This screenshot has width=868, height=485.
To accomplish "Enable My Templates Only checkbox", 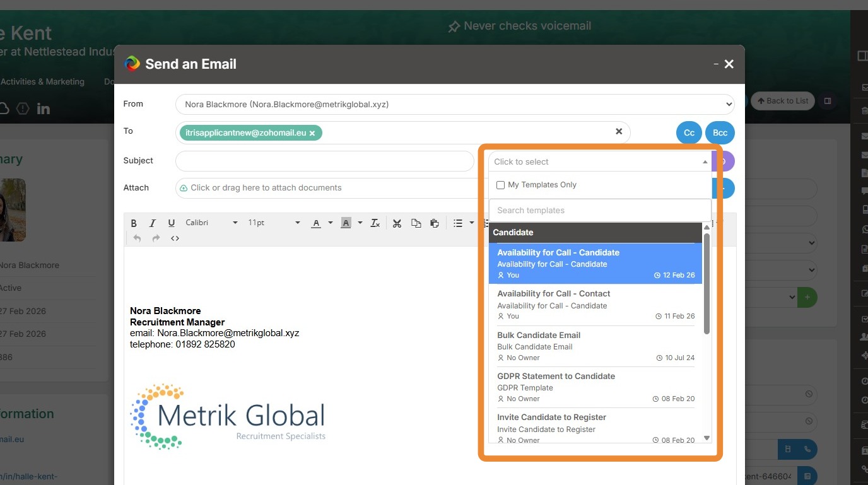I will click(501, 185).
